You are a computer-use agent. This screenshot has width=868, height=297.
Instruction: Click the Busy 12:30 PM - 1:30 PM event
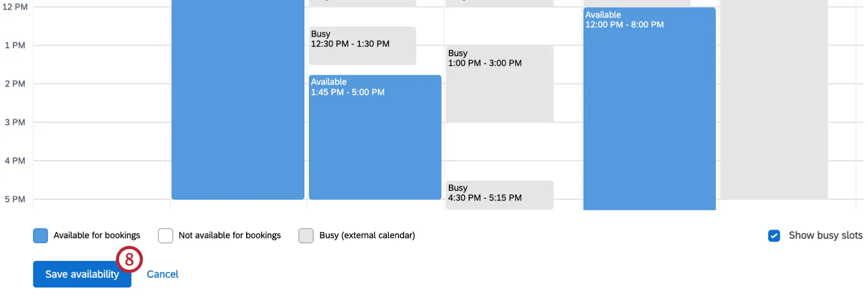pos(363,45)
